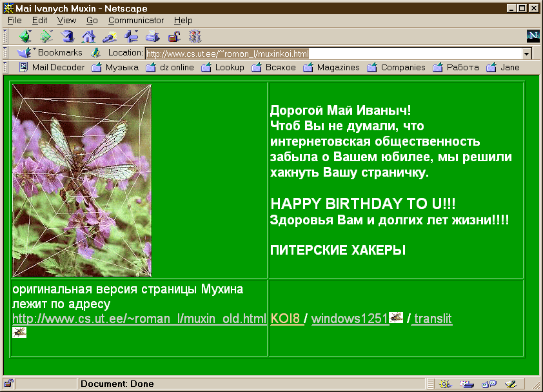543x392 pixels.
Task: Open the Magazines bookmark folder
Action: (331, 67)
